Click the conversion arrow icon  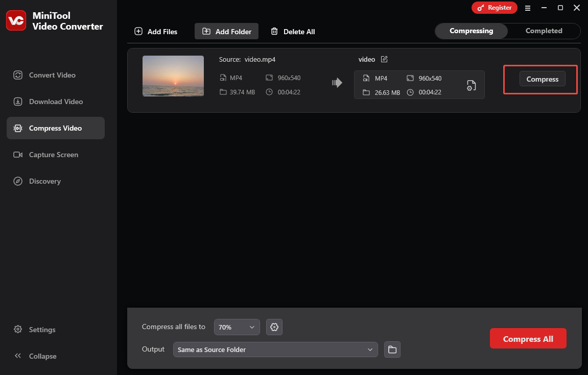tap(337, 83)
